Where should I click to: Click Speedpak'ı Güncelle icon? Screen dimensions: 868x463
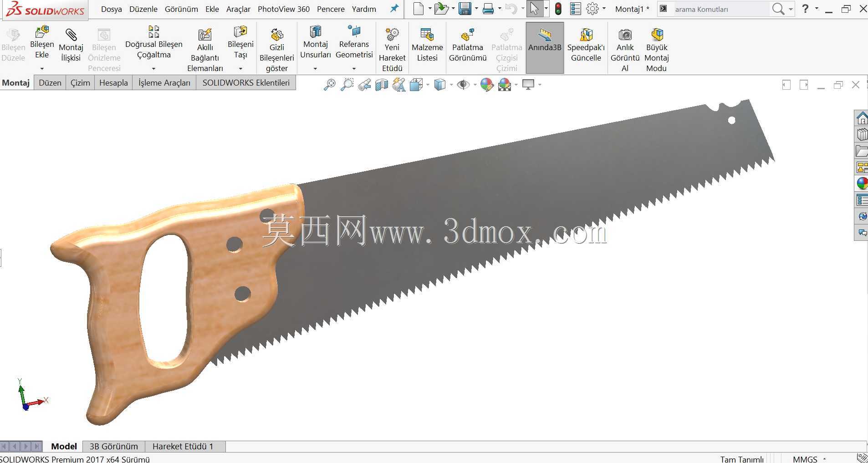pyautogui.click(x=586, y=35)
